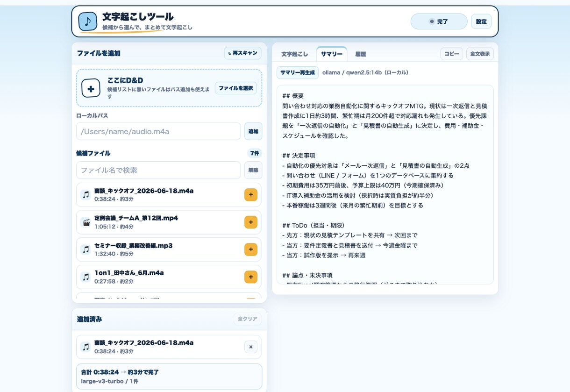Click the 再スキャン rescan button
Image resolution: width=570 pixels, height=392 pixels.
pos(242,53)
